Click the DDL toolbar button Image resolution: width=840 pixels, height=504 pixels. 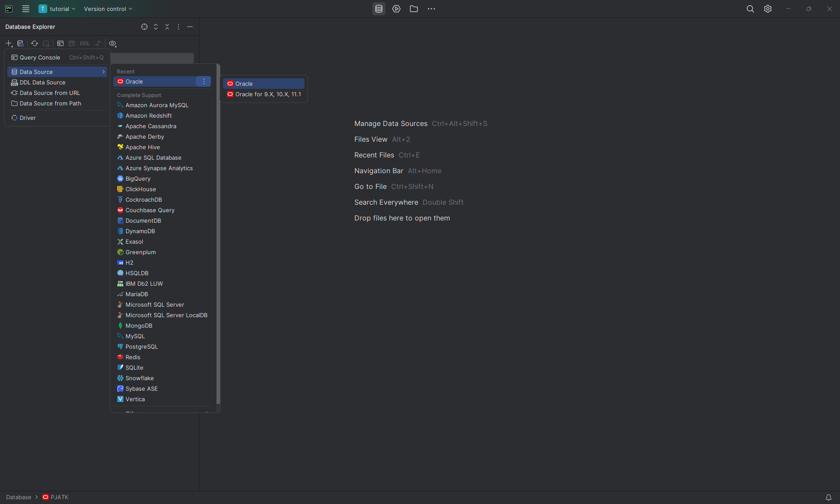click(85, 43)
